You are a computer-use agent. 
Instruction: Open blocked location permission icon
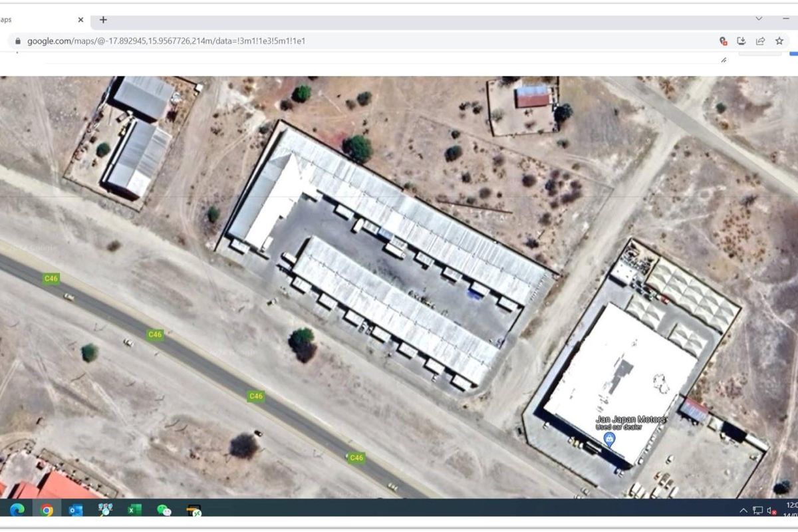(x=724, y=41)
